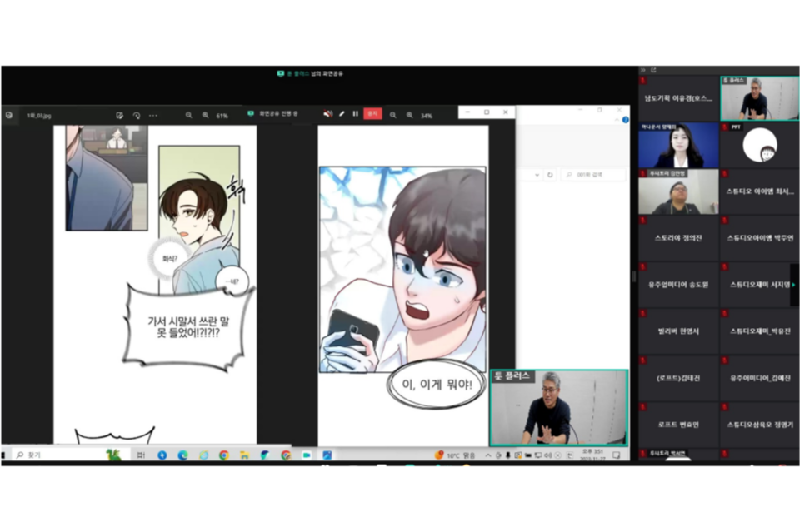Click the Windows taskbar search box
Viewport: 800px width, 532px height.
coord(58,455)
